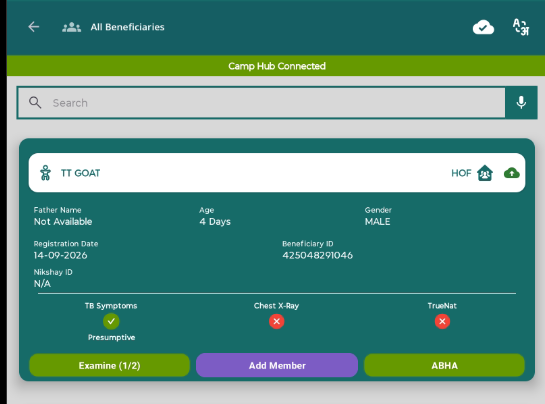Viewport: 545px width, 404px height.
Task: Click the infant icon beside TT GOAT
Action: (45, 173)
